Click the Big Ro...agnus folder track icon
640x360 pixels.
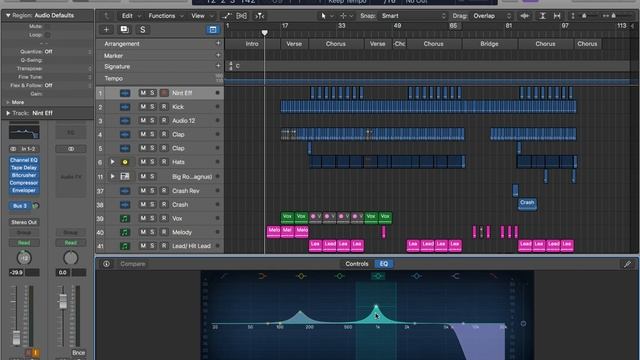pyautogui.click(x=125, y=176)
